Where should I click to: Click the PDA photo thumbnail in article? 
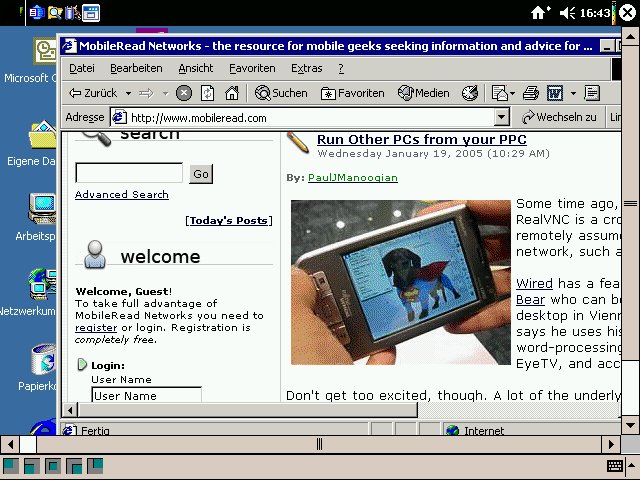point(400,282)
